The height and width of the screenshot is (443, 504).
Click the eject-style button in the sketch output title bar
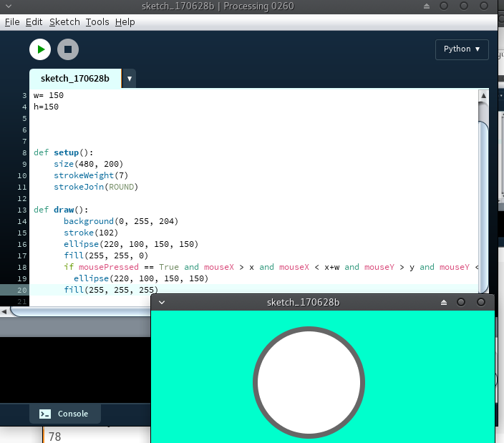(x=444, y=302)
